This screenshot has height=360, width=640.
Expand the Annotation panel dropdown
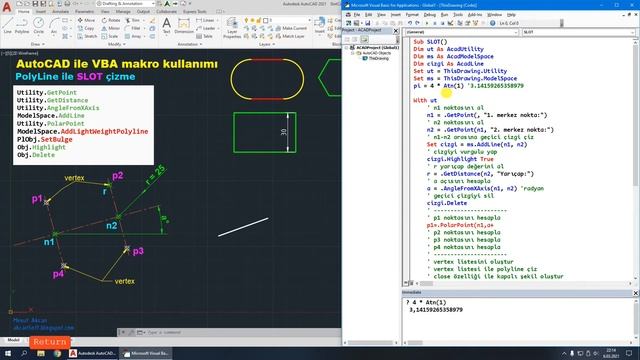[x=189, y=44]
